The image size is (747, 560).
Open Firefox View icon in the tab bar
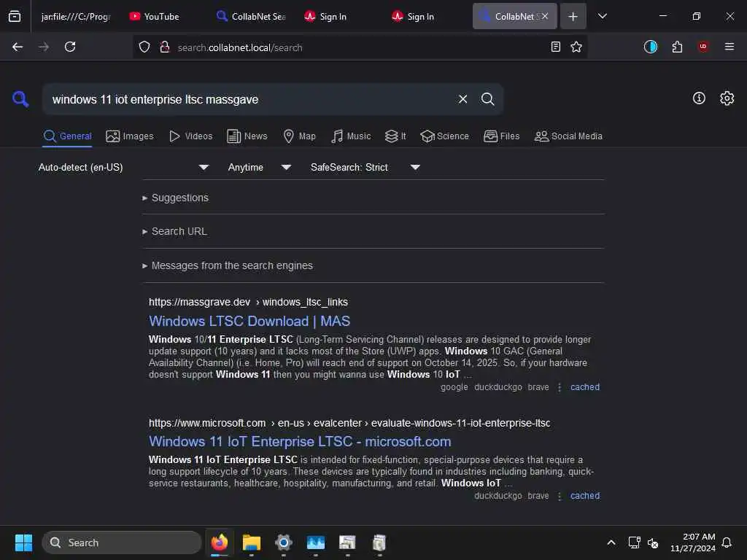pyautogui.click(x=15, y=16)
